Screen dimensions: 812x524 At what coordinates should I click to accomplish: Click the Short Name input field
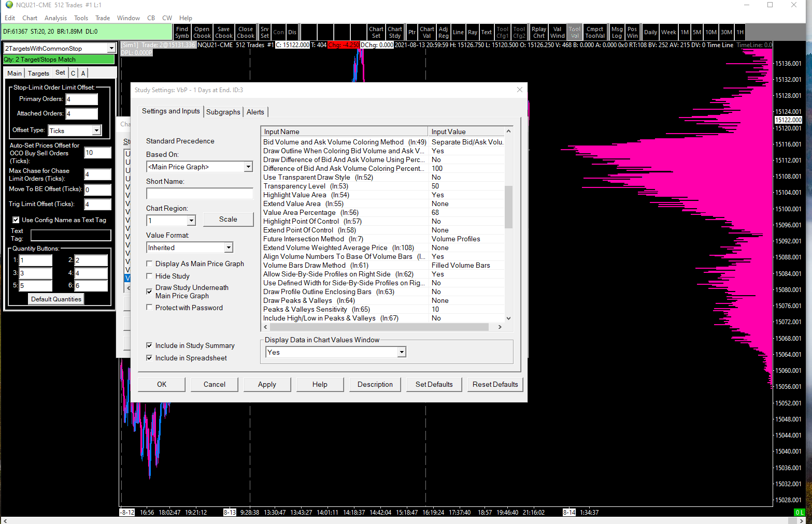pyautogui.click(x=200, y=194)
